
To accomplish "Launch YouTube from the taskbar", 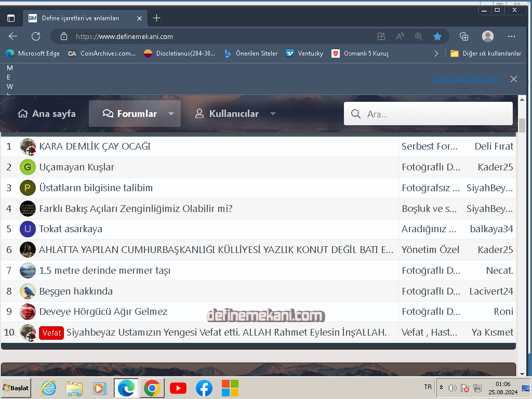I will point(178,388).
